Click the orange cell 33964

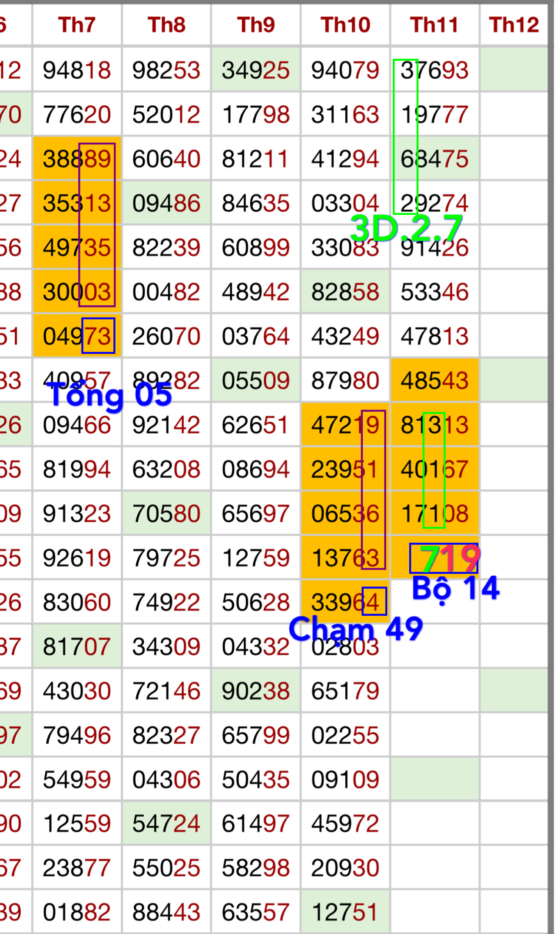pyautogui.click(x=345, y=602)
